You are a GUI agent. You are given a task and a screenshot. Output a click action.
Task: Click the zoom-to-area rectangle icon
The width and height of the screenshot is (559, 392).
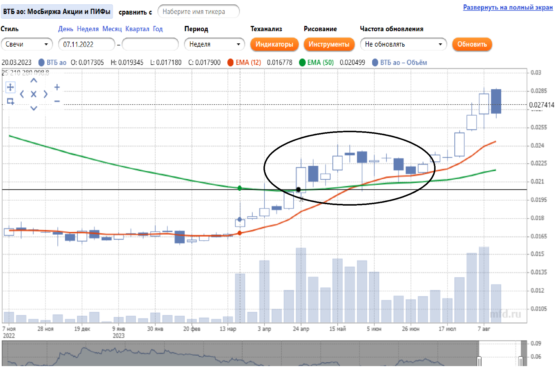[x=10, y=101]
